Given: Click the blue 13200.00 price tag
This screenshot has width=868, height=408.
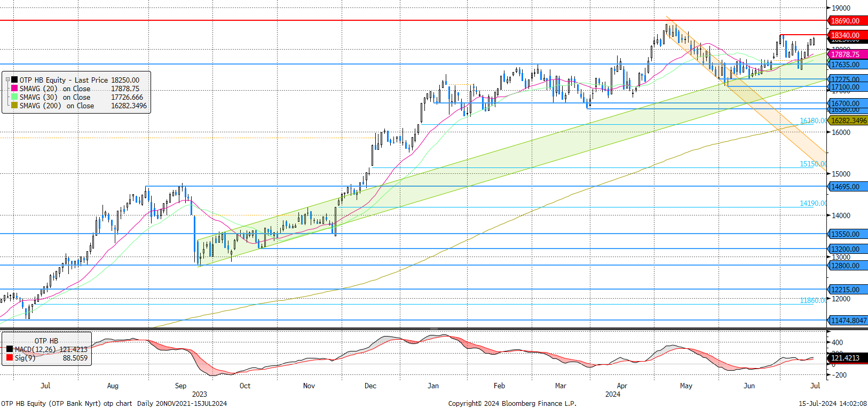Looking at the screenshot, I should (x=847, y=249).
